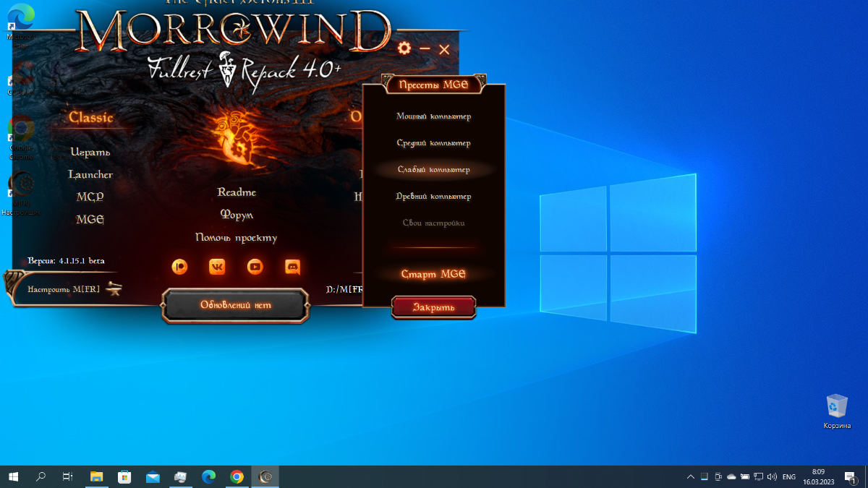Open the VK social icon

coord(217,266)
